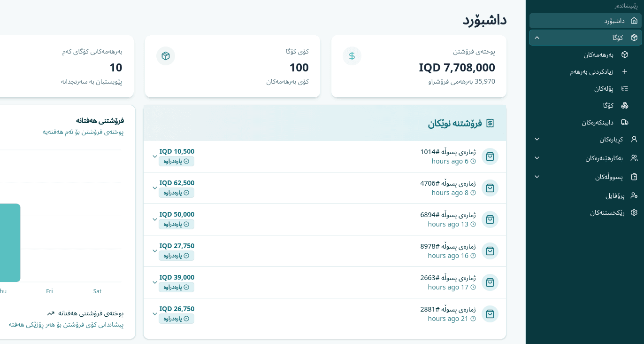Collapse the کۆگا sidebar section
This screenshot has height=344, width=644.
coord(537,38)
